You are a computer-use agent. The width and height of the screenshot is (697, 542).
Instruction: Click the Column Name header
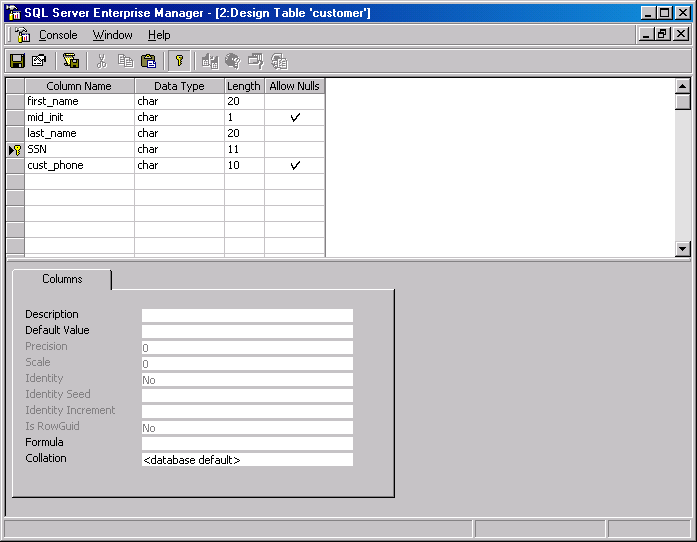pos(80,86)
